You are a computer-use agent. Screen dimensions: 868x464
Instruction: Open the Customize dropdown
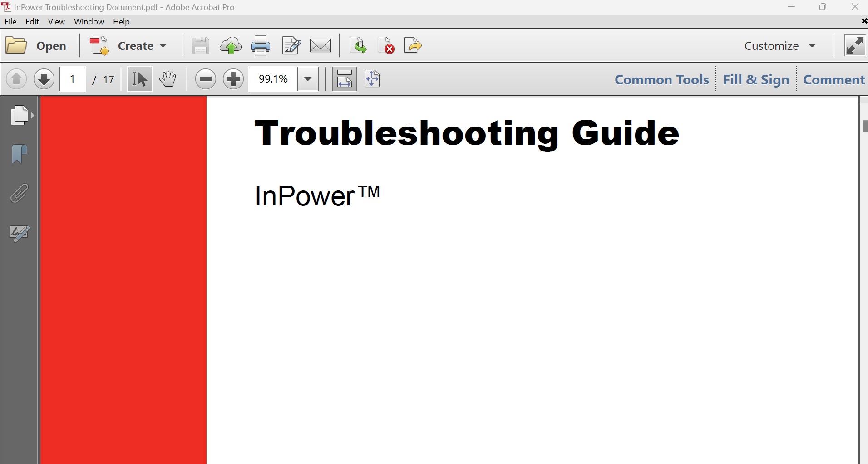780,46
